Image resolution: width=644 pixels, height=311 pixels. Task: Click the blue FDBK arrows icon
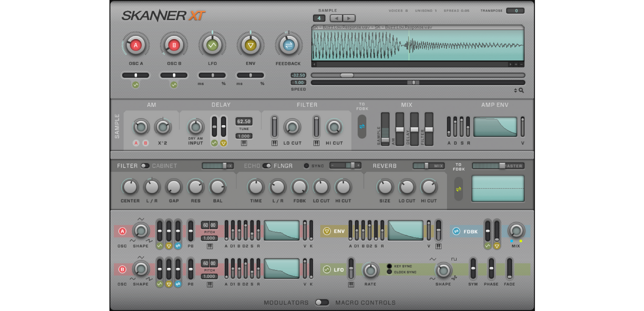(x=456, y=231)
